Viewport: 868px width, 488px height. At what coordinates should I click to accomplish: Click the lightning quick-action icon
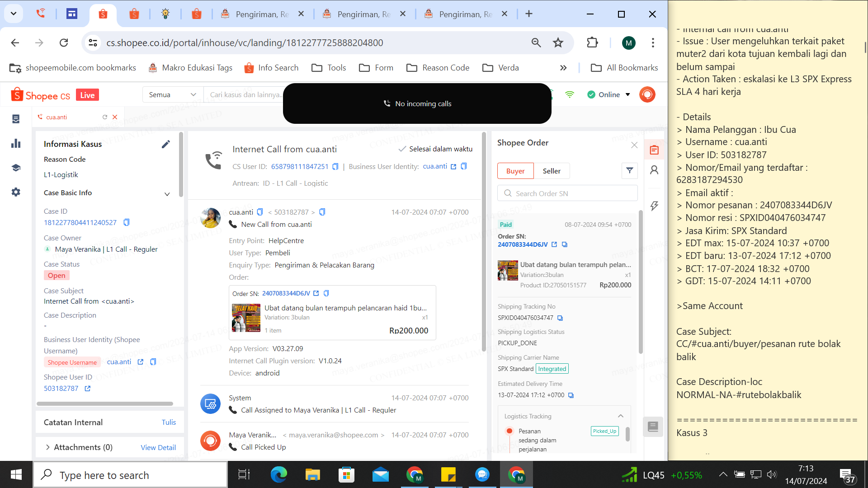click(654, 206)
